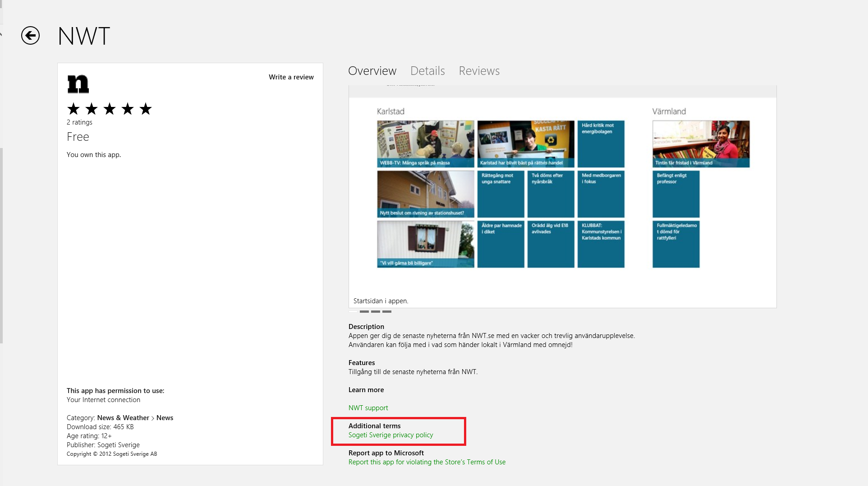Open Write a review
Image resolution: width=868 pixels, height=486 pixels.
(x=291, y=77)
